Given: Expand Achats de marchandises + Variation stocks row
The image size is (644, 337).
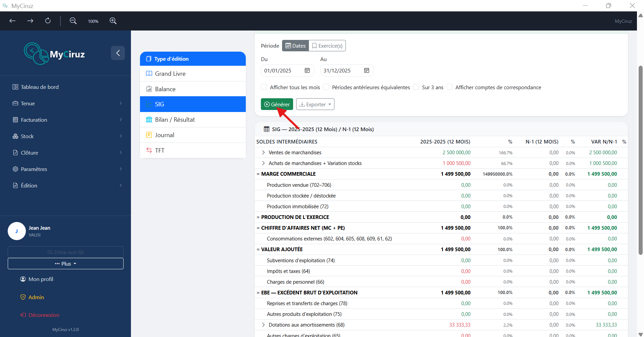Looking at the screenshot, I should pos(263,163).
